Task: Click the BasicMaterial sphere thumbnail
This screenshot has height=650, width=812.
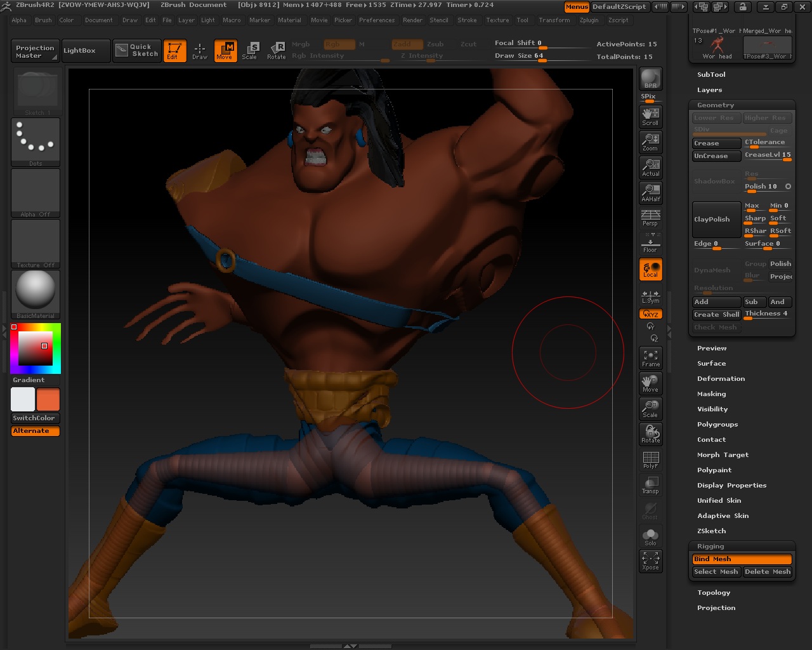Action: pyautogui.click(x=36, y=291)
